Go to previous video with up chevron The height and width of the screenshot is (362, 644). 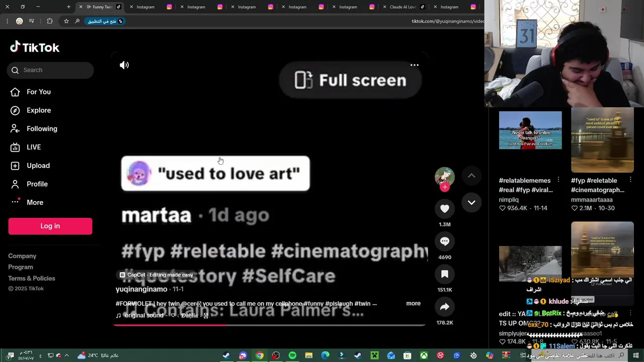click(x=471, y=175)
